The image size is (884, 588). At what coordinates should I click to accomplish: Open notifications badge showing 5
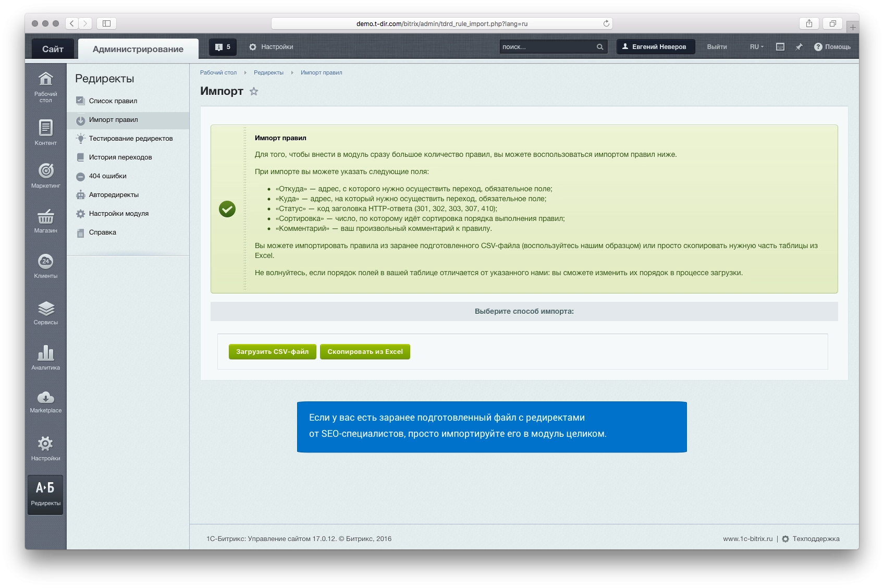coord(223,47)
